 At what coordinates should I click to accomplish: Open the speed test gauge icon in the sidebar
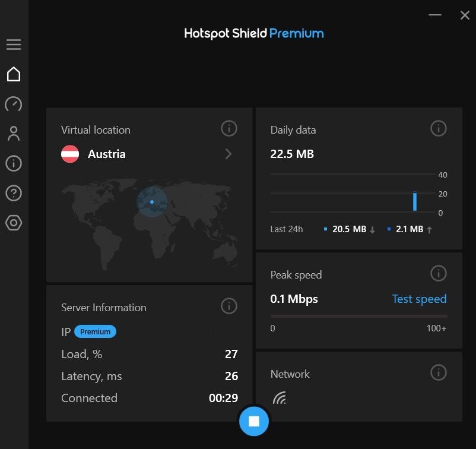pyautogui.click(x=14, y=104)
